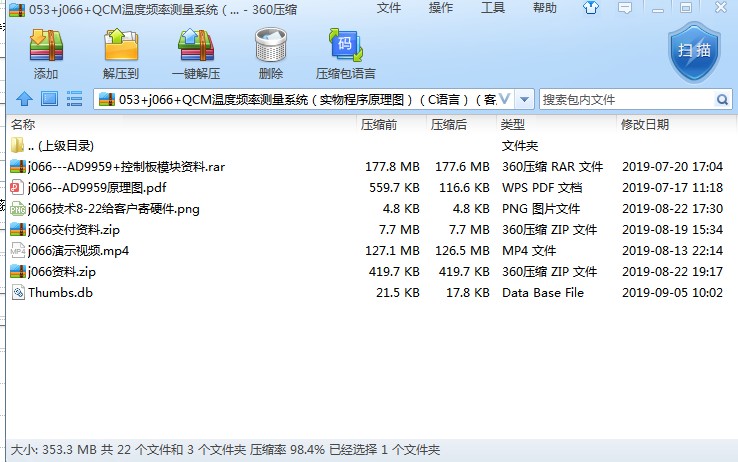
Task: Select Thumbs.db file name
Action: [60, 292]
